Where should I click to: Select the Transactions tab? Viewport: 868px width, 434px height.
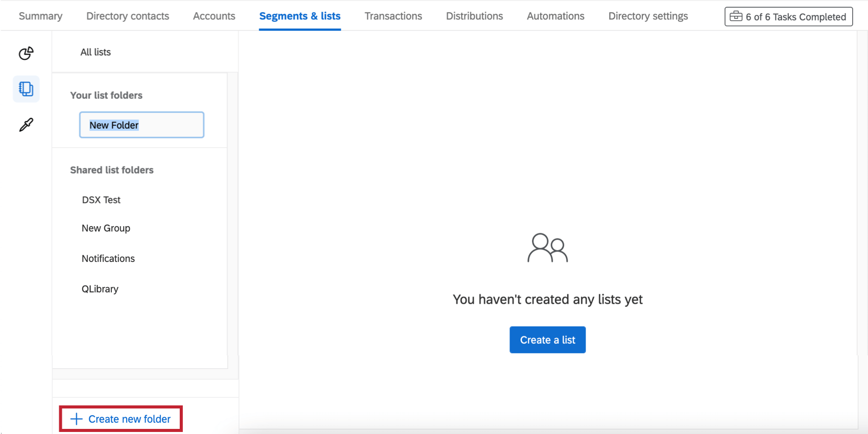coord(393,16)
